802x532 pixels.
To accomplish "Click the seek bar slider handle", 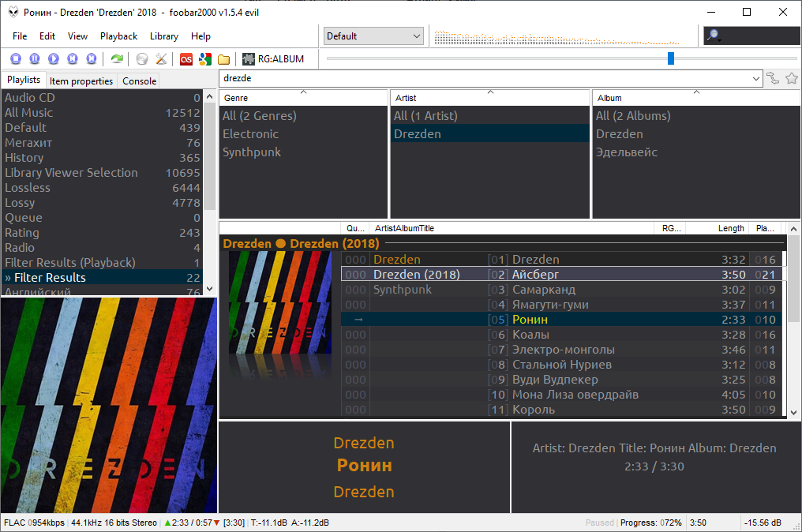I will click(x=671, y=58).
